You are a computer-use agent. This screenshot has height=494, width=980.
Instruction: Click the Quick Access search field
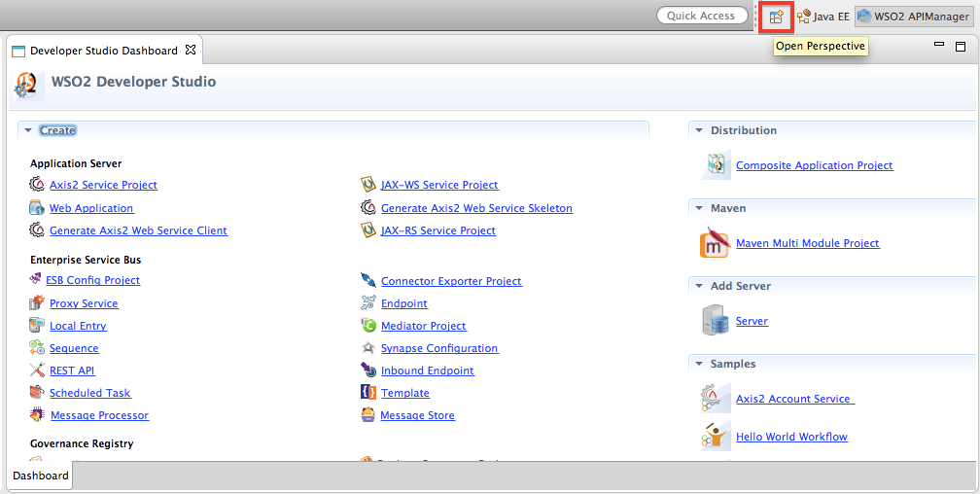coord(701,16)
